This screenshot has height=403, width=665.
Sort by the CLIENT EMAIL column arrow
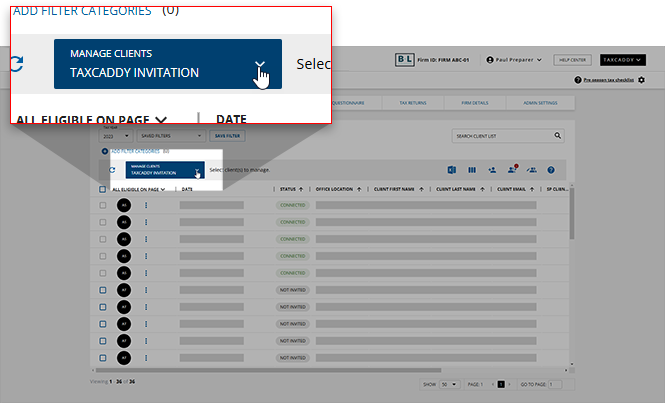532,189
